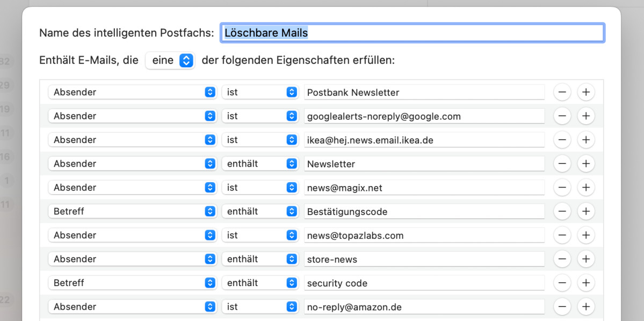Remove the store-news condition
This screenshot has height=321, width=644.
tap(562, 259)
